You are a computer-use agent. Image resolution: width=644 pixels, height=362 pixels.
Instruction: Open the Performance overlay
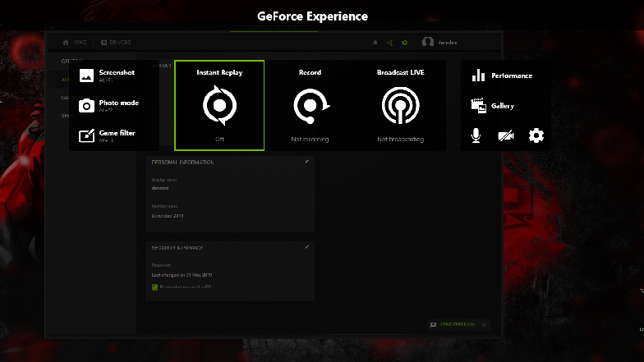point(502,76)
